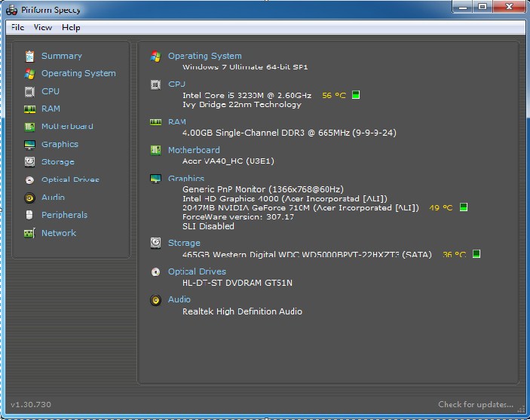Click the green temperature indicator beside hard drive
This screenshot has width=530, height=420.
(476, 253)
